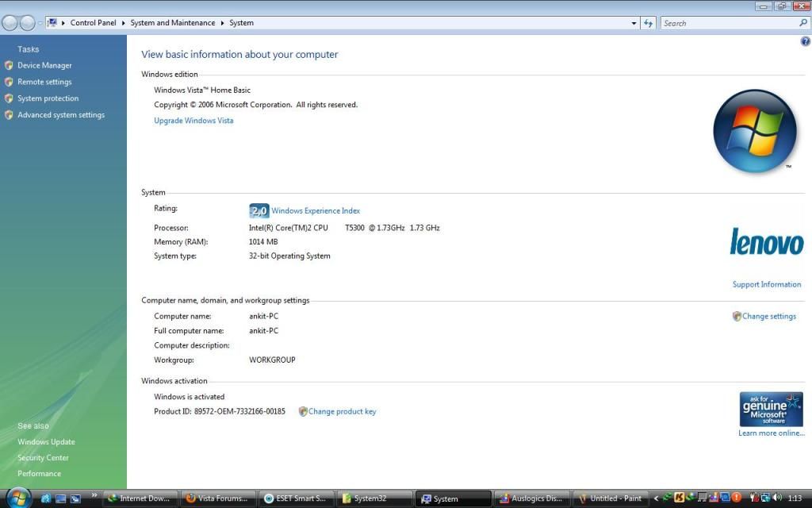Open Windows Experience Index link
The height and width of the screenshot is (508, 812).
(x=316, y=211)
